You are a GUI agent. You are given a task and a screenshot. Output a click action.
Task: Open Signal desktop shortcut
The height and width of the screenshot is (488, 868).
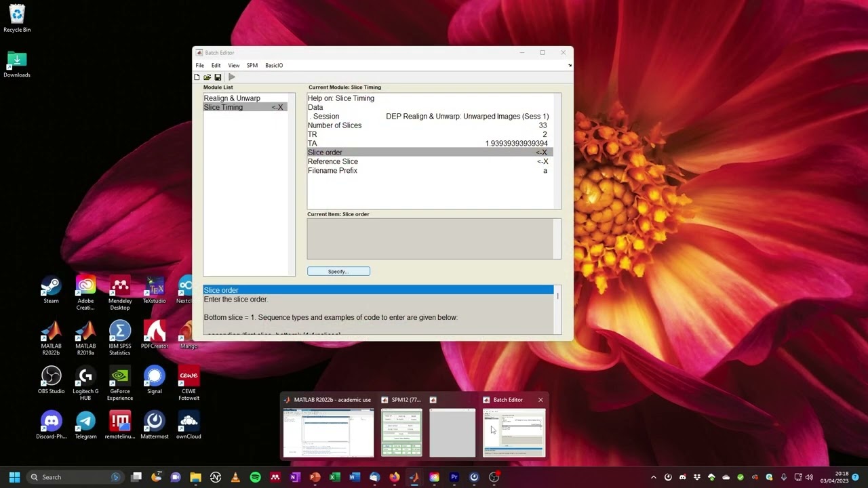[155, 381]
